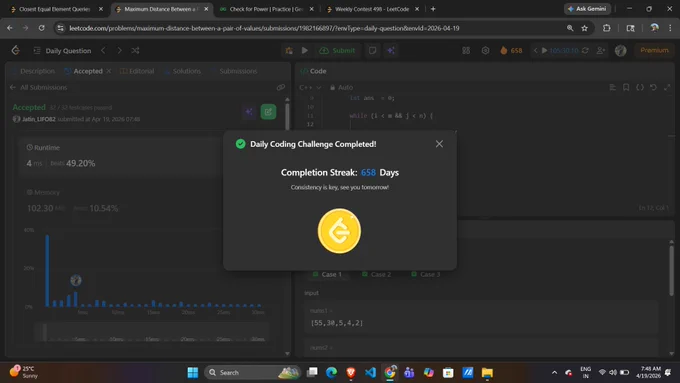680x383 pixels.
Task: Click the gold LeetCoin icon in dialog
Action: pyautogui.click(x=339, y=231)
